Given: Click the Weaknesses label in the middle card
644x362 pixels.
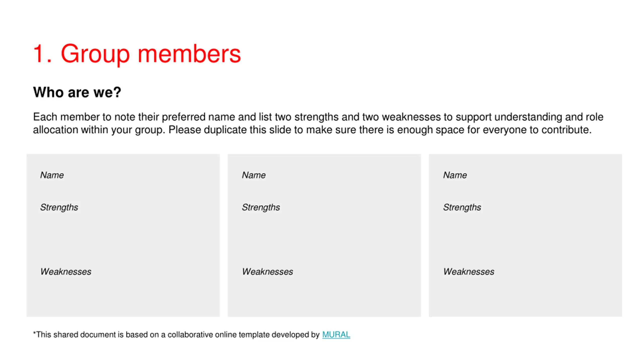Looking at the screenshot, I should click(267, 271).
